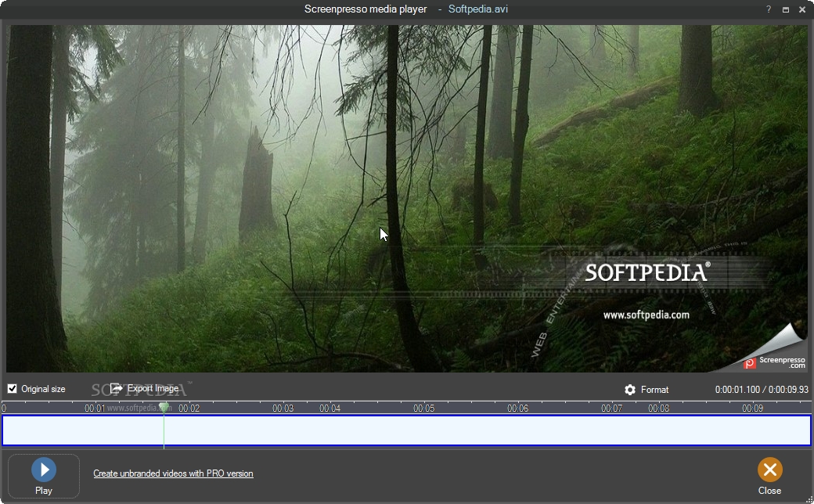Click the Softpedia.avi filename in title bar
814x504 pixels.
[478, 9]
